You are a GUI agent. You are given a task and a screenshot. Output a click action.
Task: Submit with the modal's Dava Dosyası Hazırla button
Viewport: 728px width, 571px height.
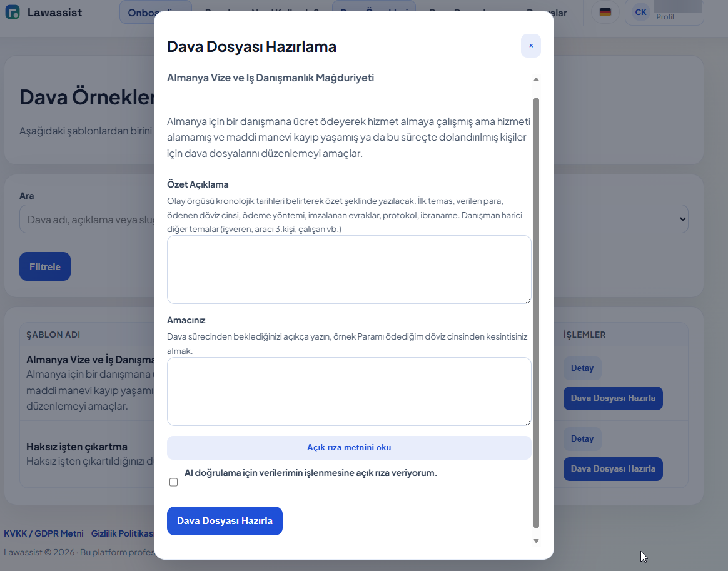225,521
